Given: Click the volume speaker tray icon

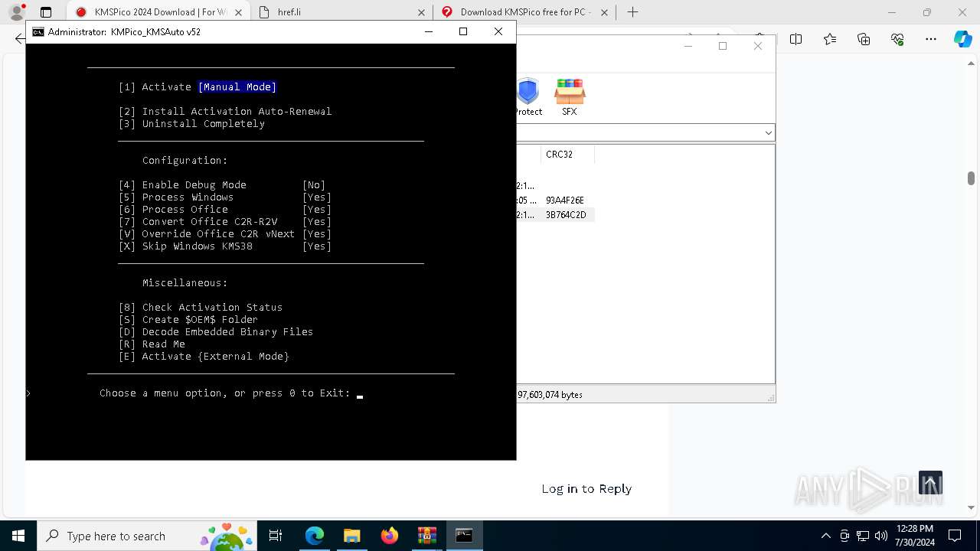Looking at the screenshot, I should point(881,536).
